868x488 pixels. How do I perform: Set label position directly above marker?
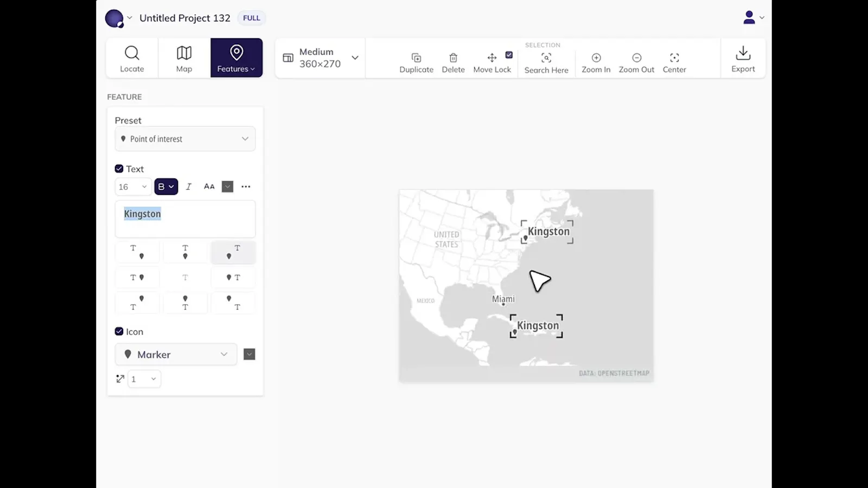click(x=185, y=252)
